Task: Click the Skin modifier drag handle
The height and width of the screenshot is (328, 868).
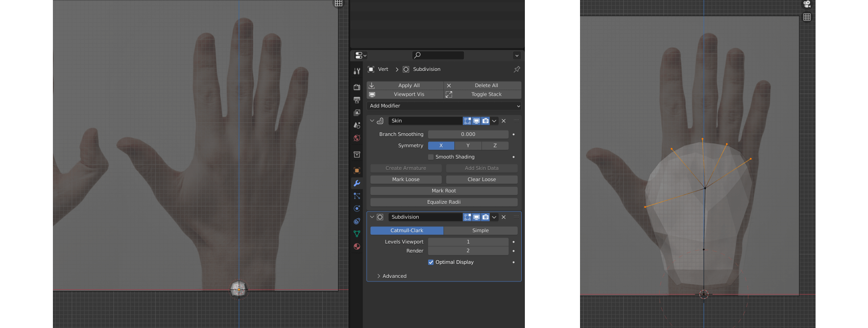Action: [x=516, y=121]
